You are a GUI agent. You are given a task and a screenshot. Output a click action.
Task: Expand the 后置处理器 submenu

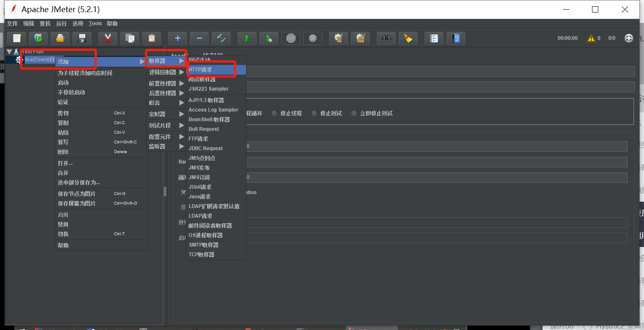166,93
